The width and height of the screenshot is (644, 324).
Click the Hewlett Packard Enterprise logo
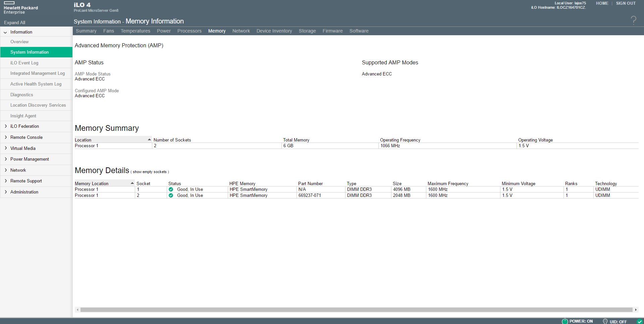pyautogui.click(x=21, y=8)
